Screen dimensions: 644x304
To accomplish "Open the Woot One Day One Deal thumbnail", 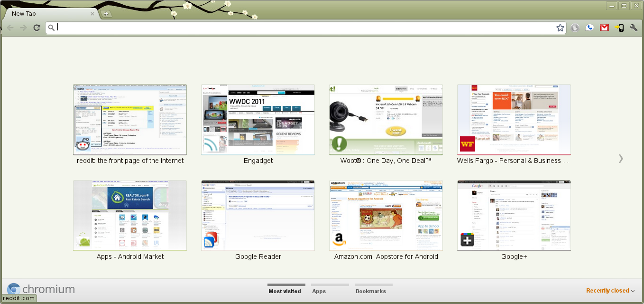I will (x=386, y=120).
